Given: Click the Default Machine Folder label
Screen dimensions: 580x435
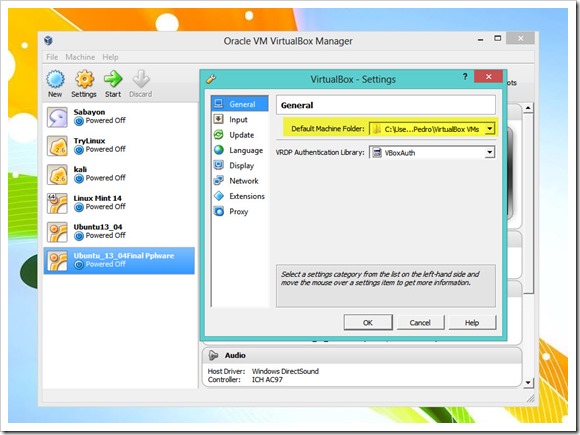Looking at the screenshot, I should (328, 129).
